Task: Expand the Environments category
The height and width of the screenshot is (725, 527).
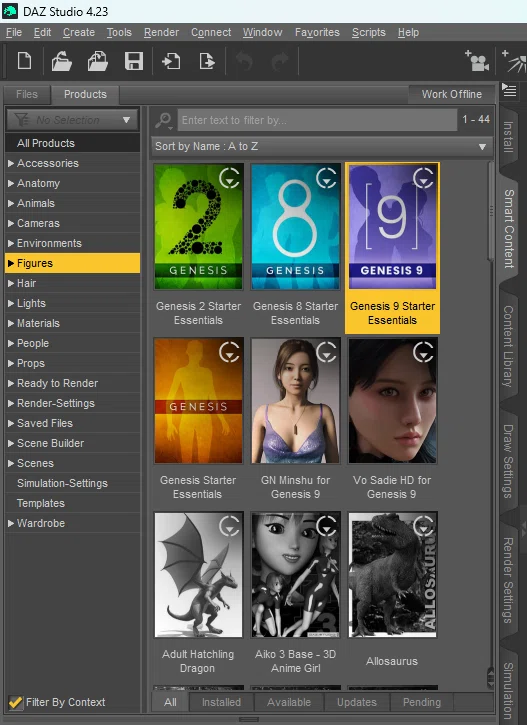Action: pyautogui.click(x=11, y=243)
